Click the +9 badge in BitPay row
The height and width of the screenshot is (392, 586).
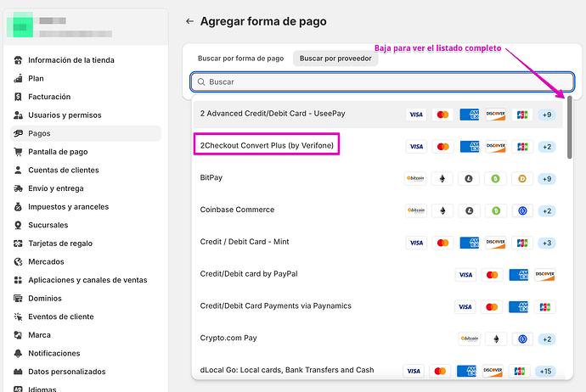[x=547, y=179]
